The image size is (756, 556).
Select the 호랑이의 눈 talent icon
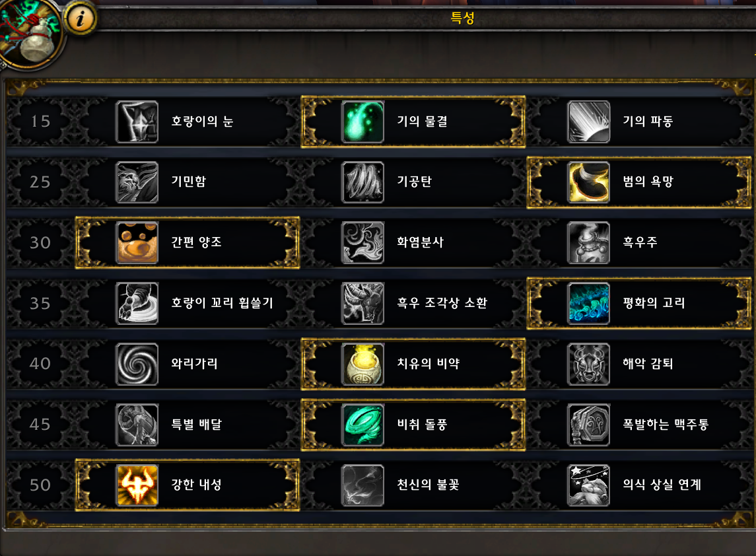[x=137, y=122]
